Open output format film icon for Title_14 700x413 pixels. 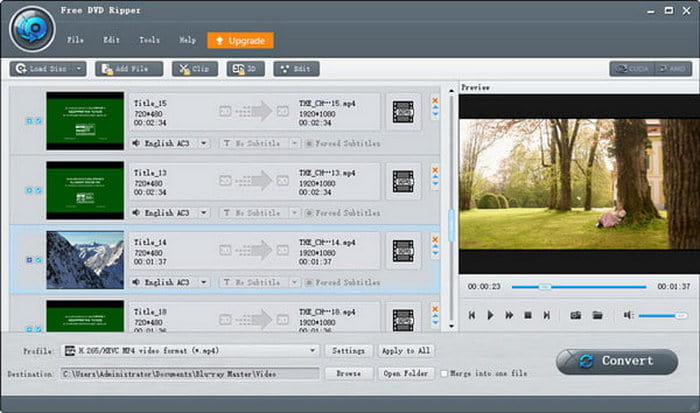[x=403, y=251]
